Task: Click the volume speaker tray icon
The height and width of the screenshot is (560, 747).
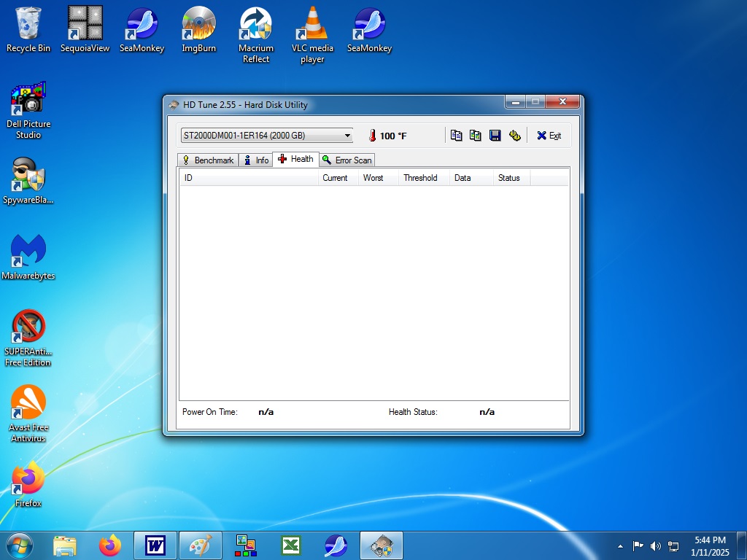Action: [x=656, y=546]
